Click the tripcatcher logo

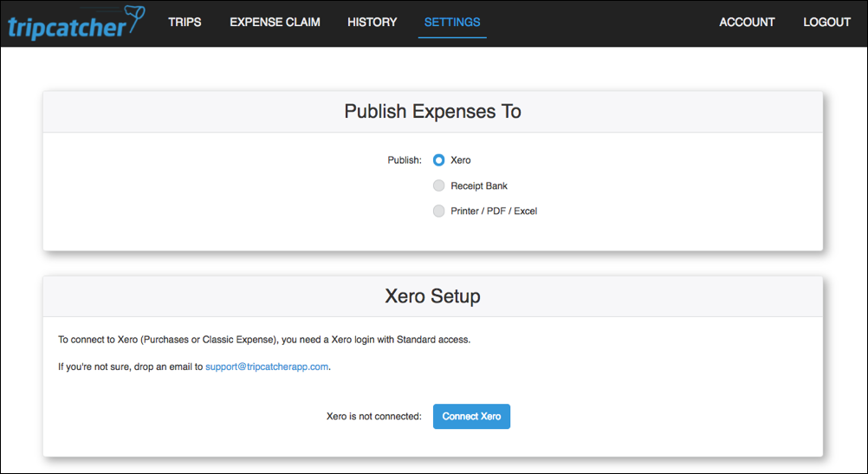tap(76, 23)
